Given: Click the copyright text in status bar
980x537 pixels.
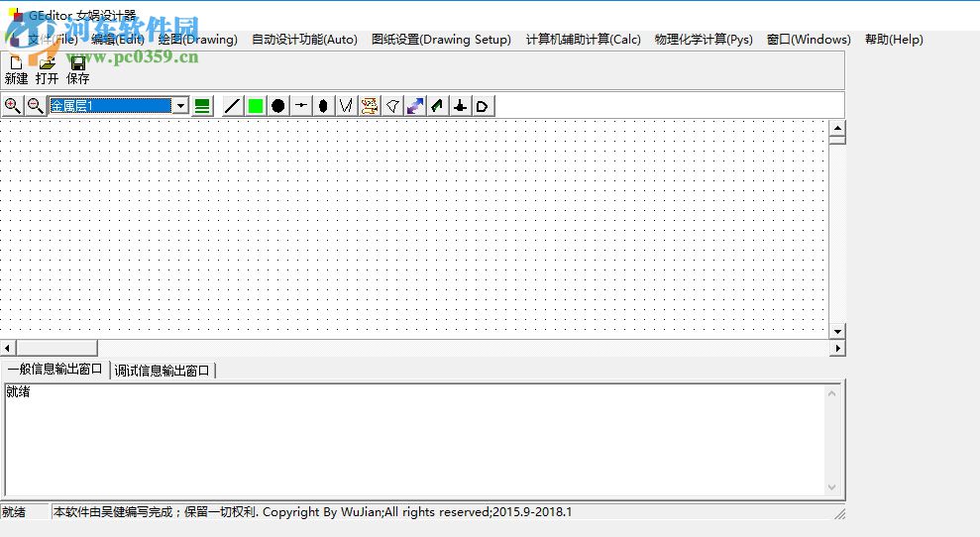Looking at the screenshot, I should pyautogui.click(x=312, y=512).
